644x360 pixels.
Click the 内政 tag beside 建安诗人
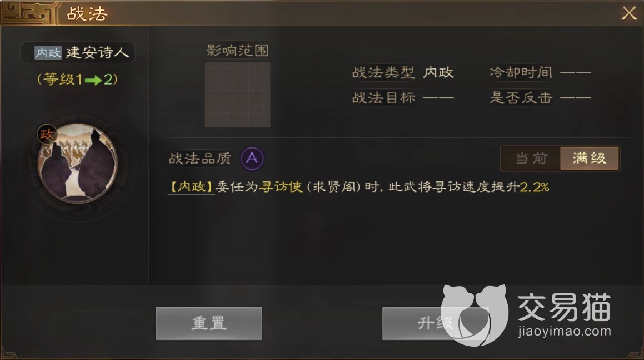pyautogui.click(x=48, y=53)
